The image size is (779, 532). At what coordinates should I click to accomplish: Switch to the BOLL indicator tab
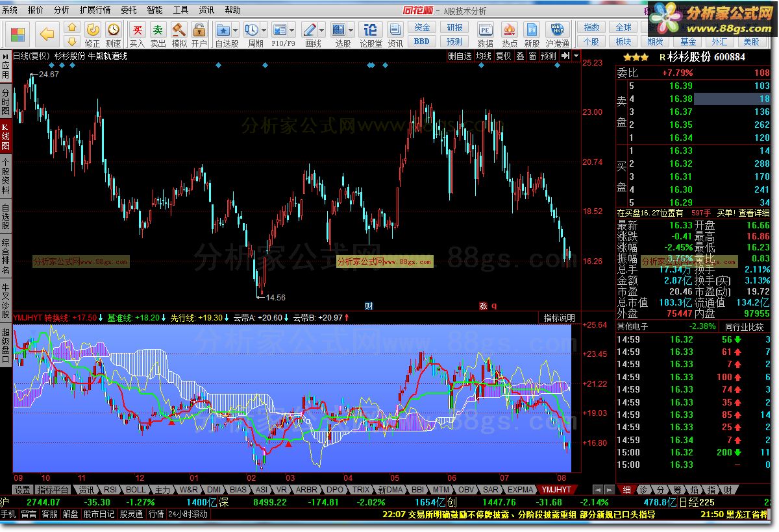(135, 489)
